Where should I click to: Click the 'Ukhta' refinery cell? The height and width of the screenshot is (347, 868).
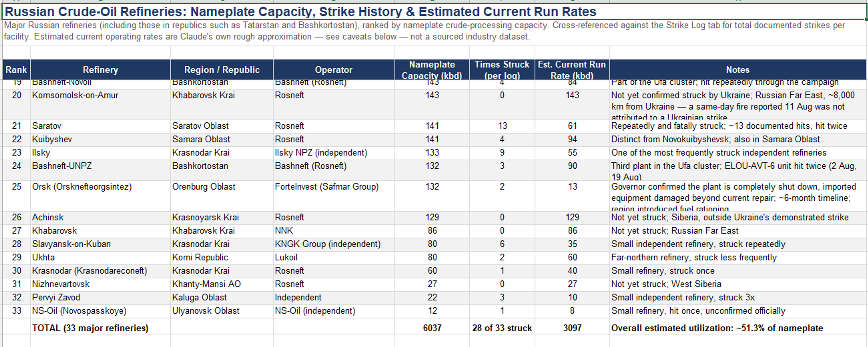tap(100, 258)
